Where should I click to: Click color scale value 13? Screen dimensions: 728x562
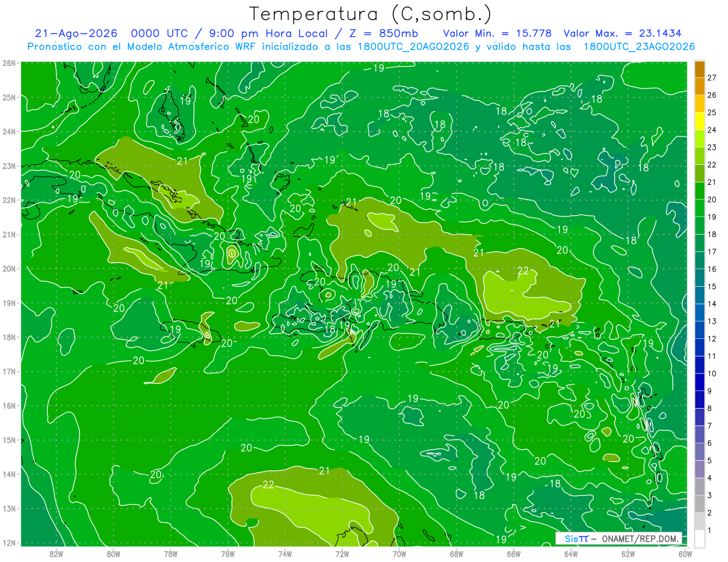712,321
